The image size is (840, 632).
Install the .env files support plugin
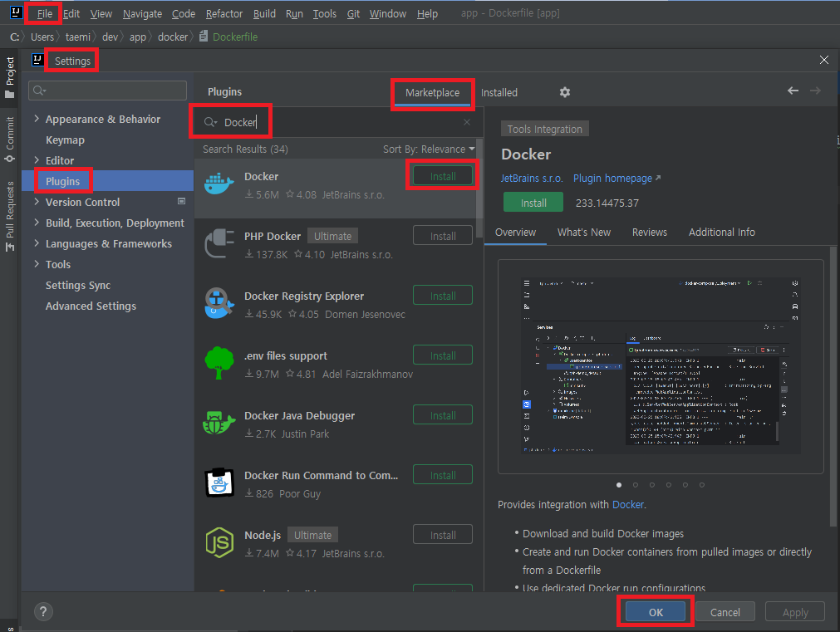click(443, 355)
